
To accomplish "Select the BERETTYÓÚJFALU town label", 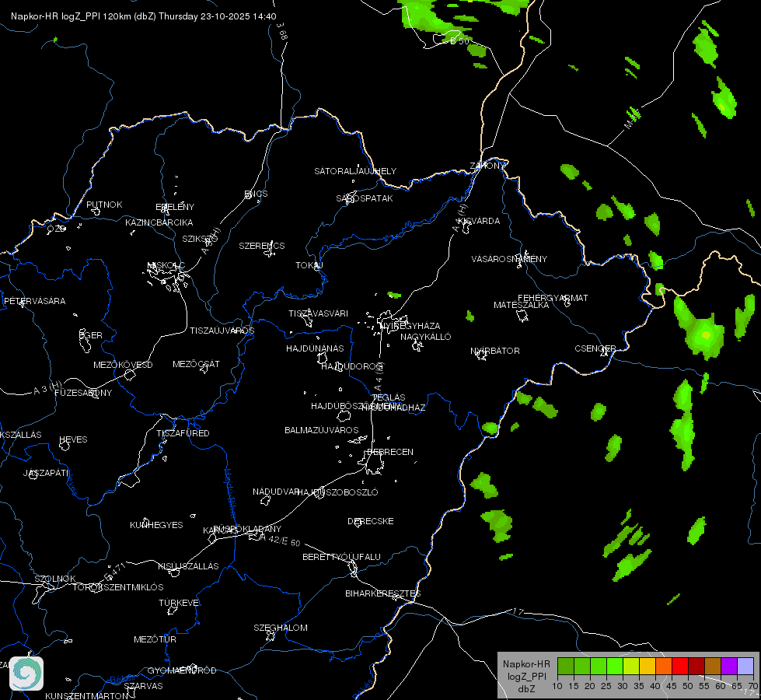I will pos(342,557).
